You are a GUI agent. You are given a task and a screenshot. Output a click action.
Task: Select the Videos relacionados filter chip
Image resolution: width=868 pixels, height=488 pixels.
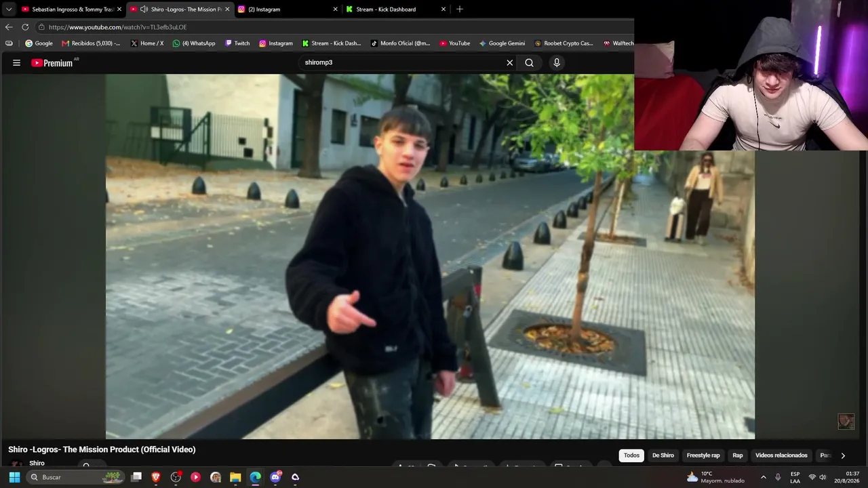[781, 455]
